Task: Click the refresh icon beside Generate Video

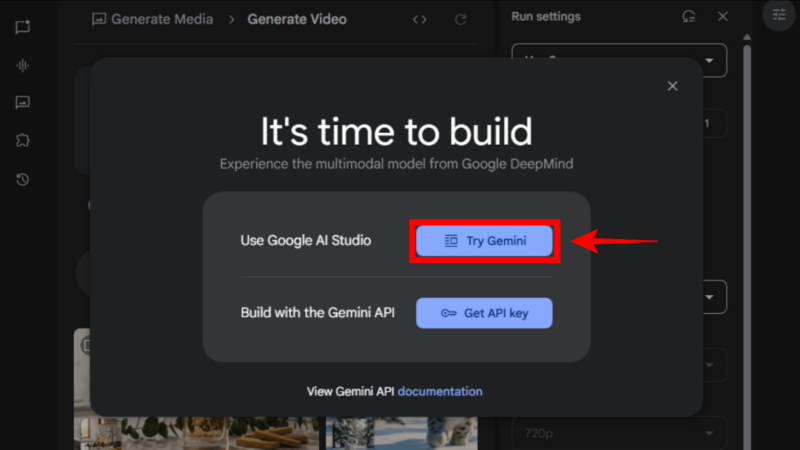Action: coord(460,19)
